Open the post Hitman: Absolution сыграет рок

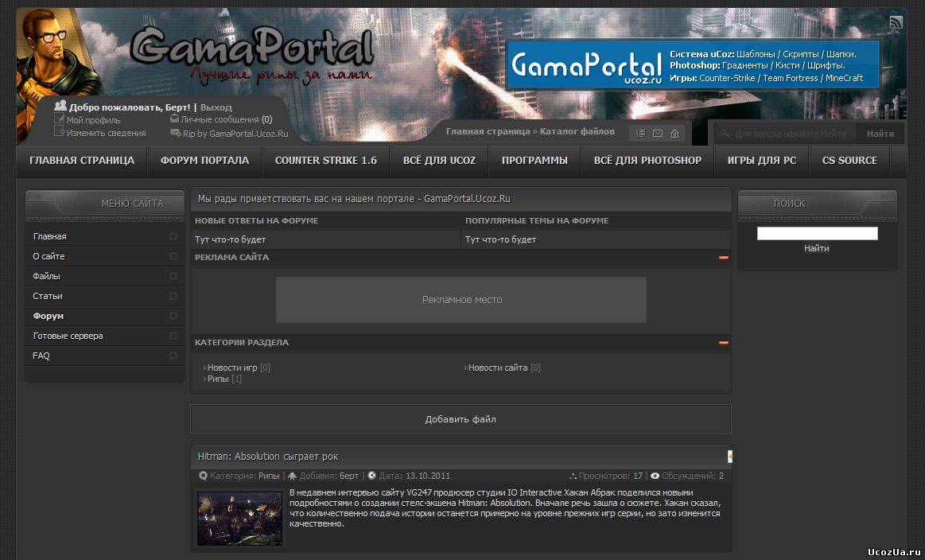pos(268,457)
